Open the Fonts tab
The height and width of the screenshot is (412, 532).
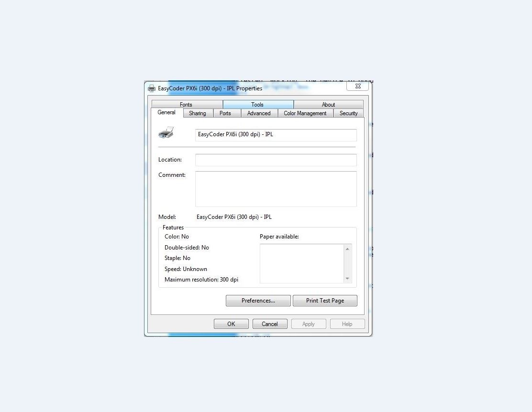pos(186,105)
